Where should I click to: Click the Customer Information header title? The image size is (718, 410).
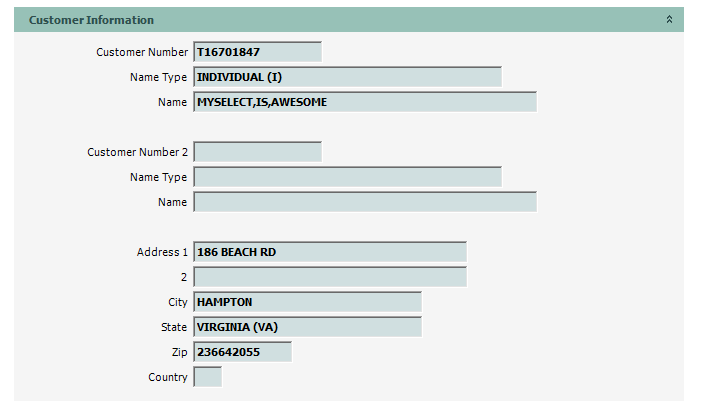tap(91, 20)
